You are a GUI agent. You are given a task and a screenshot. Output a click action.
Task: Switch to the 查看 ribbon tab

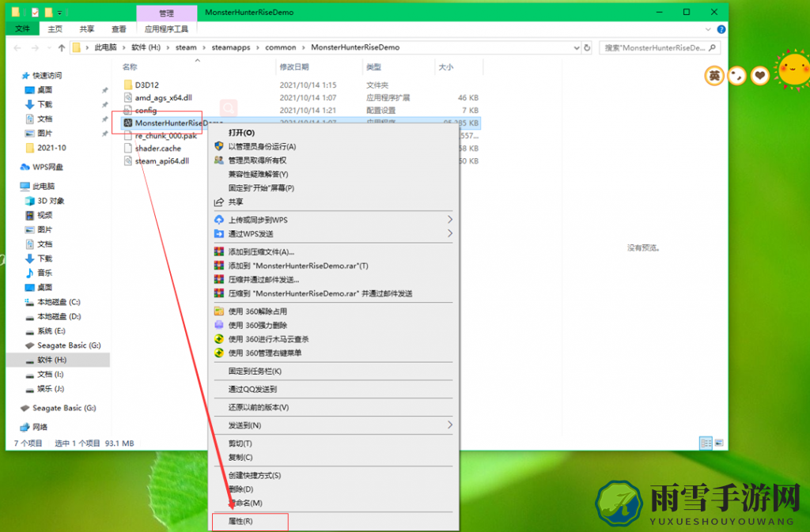tap(119, 29)
